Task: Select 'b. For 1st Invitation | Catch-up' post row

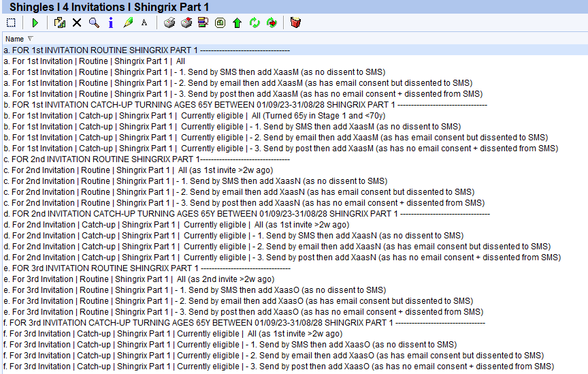Action: [x=295, y=149]
